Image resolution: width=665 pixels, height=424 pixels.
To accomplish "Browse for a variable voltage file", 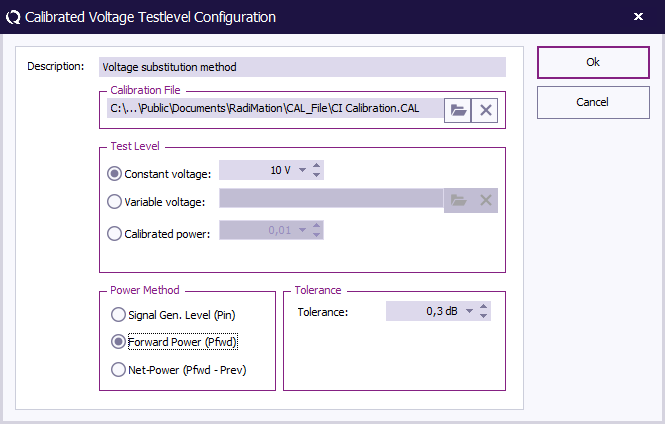I will [x=458, y=200].
